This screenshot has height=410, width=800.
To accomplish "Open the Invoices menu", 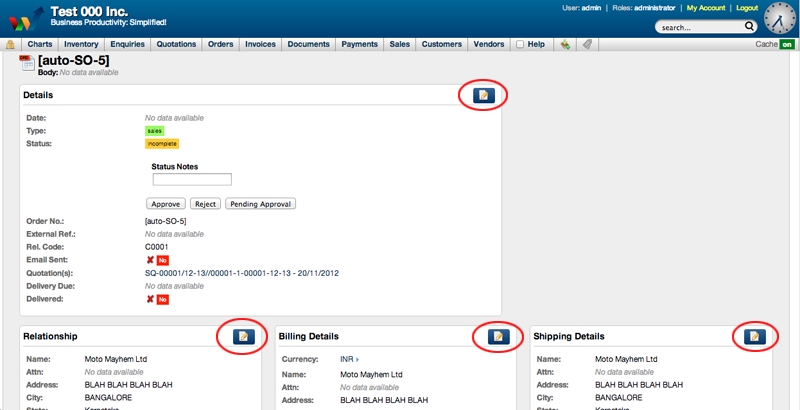I will [x=260, y=44].
